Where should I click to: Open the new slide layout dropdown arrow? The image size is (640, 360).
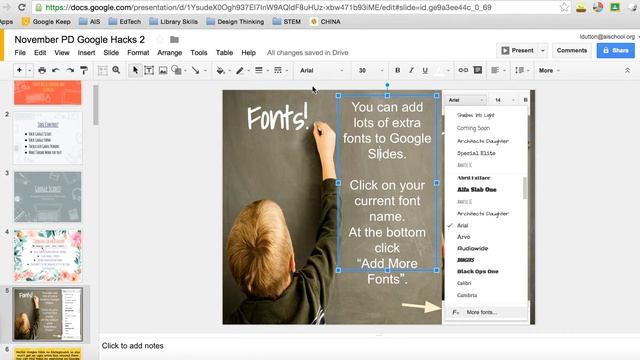tap(29, 71)
